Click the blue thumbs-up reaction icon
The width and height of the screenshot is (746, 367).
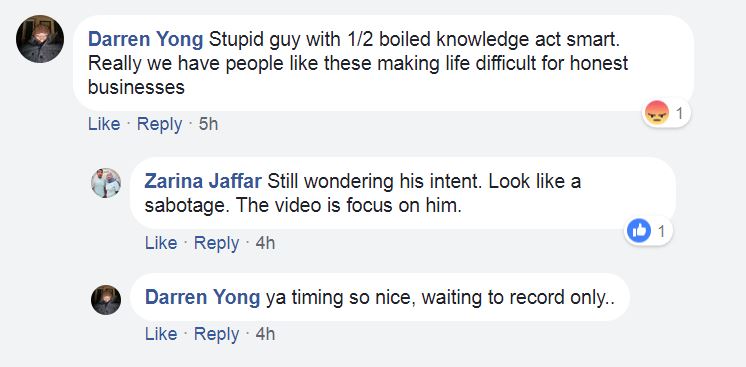639,231
